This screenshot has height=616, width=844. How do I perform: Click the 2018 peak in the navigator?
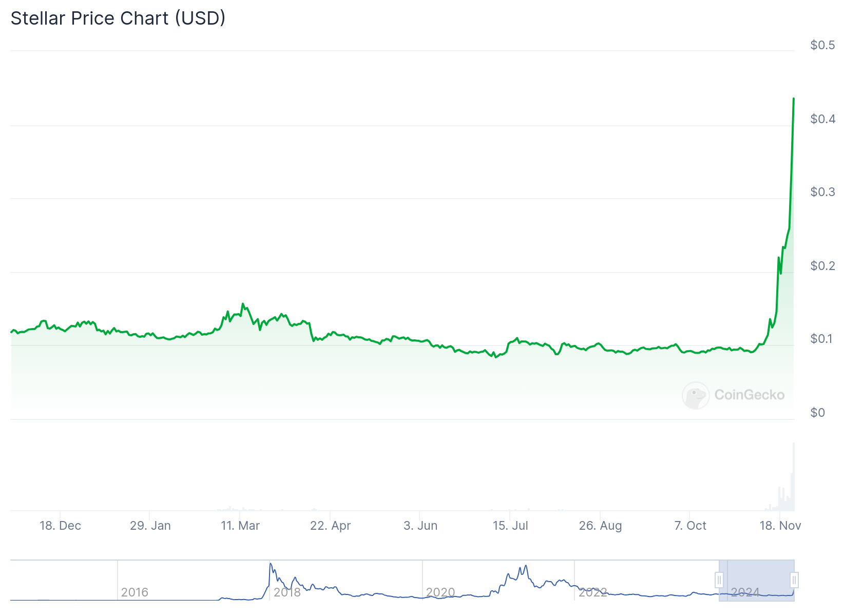(271, 565)
